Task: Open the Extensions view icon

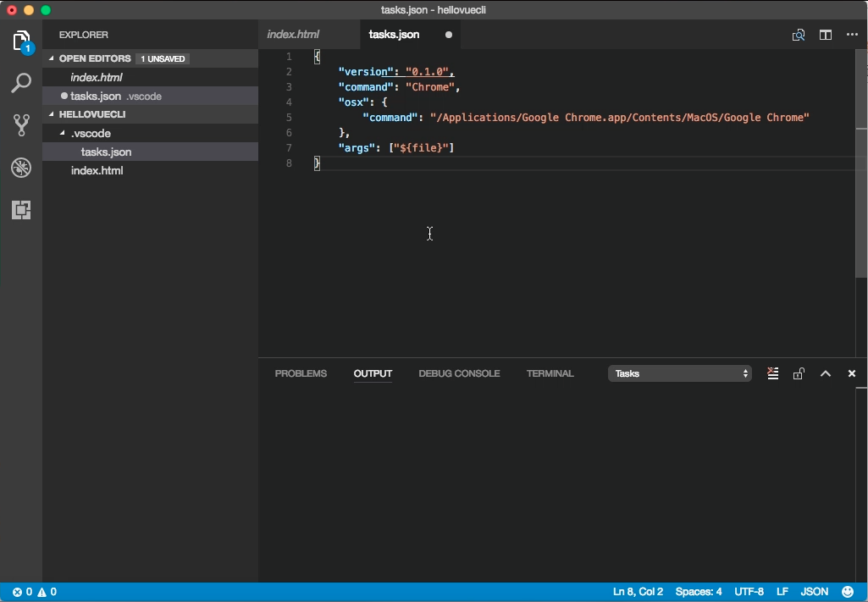Action: (21, 210)
